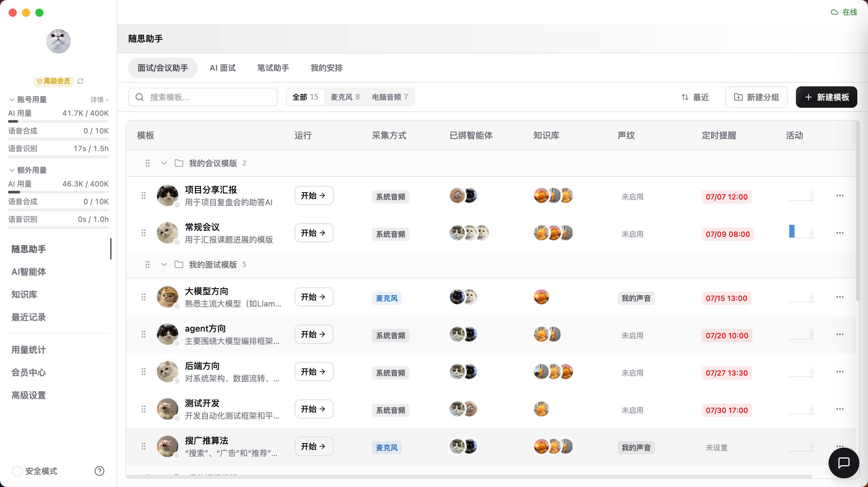
Task: Open the 最近 sort dropdown
Action: pos(695,97)
